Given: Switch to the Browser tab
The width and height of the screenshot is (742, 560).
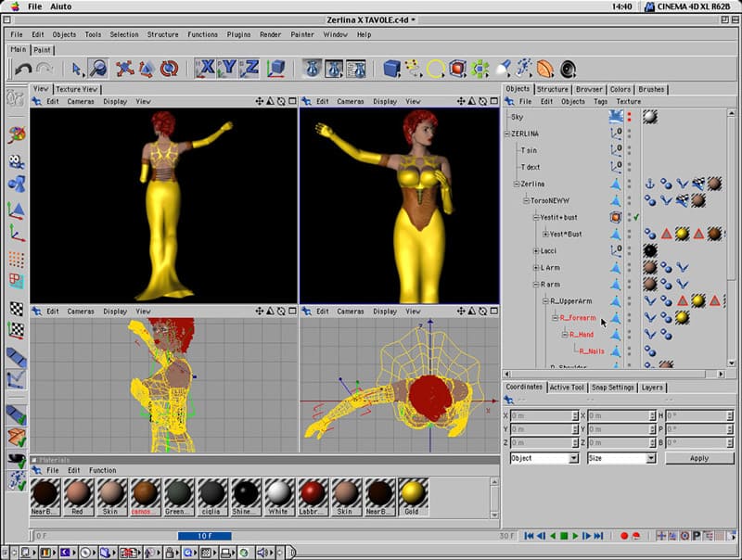Looking at the screenshot, I should pyautogui.click(x=589, y=89).
